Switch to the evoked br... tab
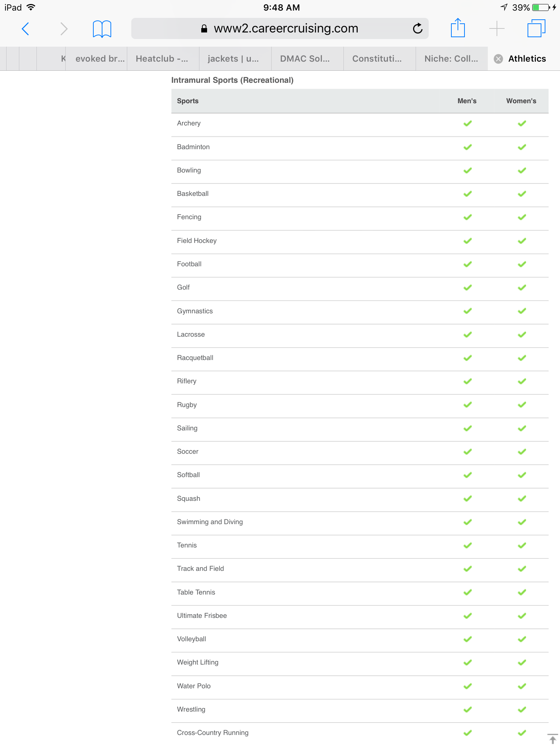 100,59
